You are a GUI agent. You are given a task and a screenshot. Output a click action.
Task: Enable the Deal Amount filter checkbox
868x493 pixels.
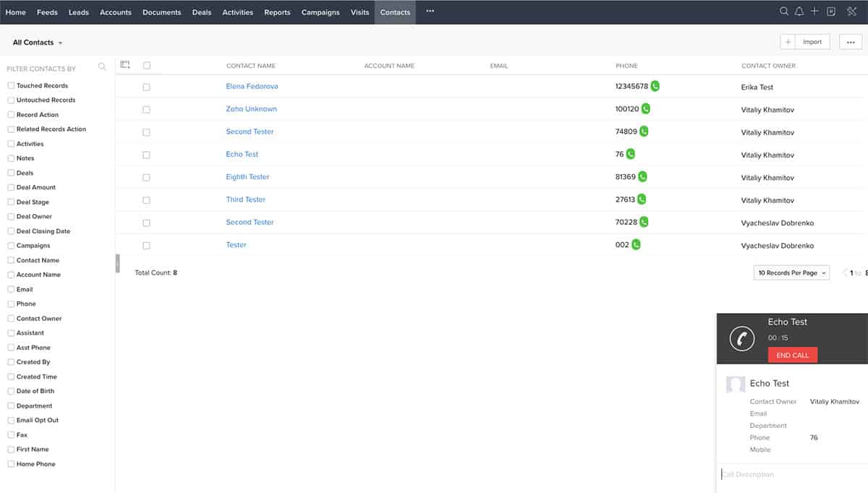coord(11,187)
